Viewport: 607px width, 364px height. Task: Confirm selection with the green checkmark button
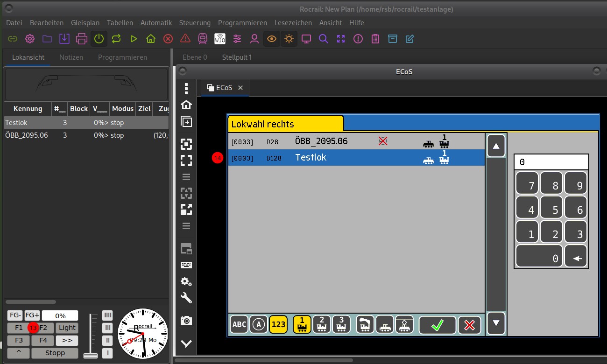click(x=437, y=325)
